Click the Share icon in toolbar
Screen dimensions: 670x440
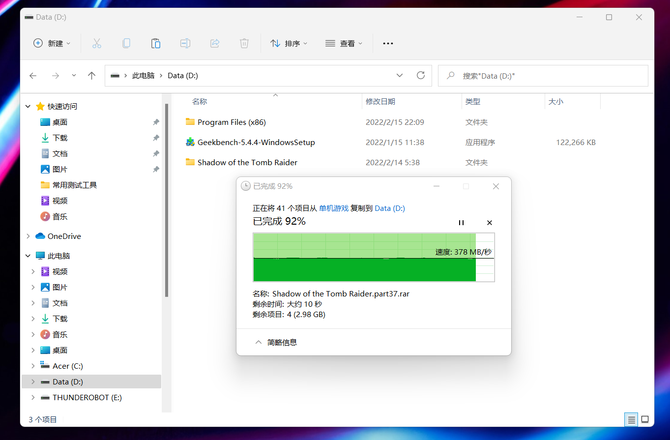point(214,44)
